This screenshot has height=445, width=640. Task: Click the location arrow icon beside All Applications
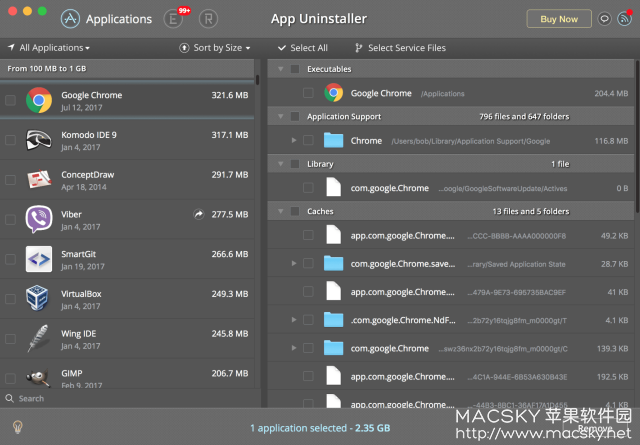pyautogui.click(x=11, y=47)
